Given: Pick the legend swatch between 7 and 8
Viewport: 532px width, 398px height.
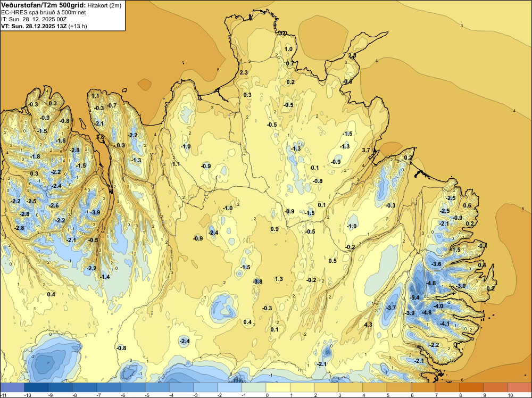Looking at the screenshot, I should (x=447, y=387).
